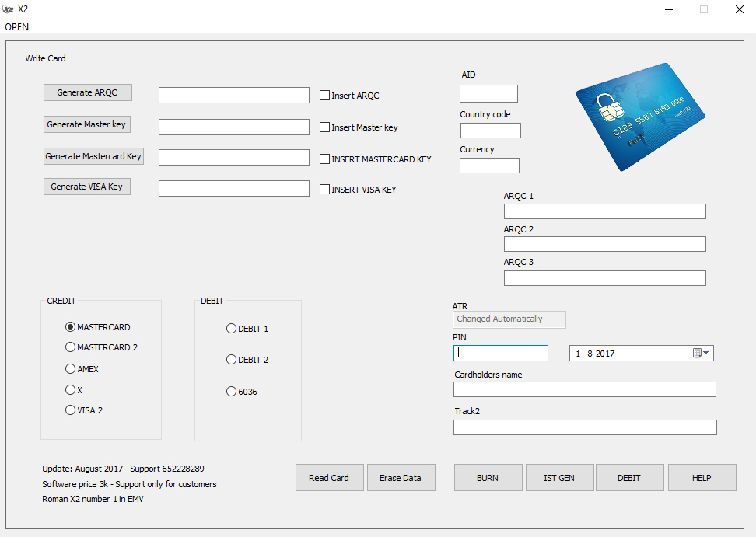Select the VISA 2 radio option

[71, 410]
